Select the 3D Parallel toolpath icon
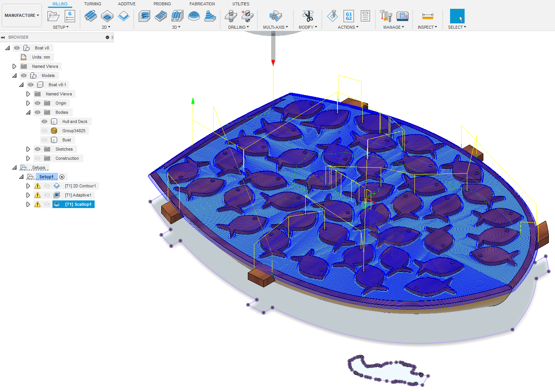 click(x=177, y=16)
